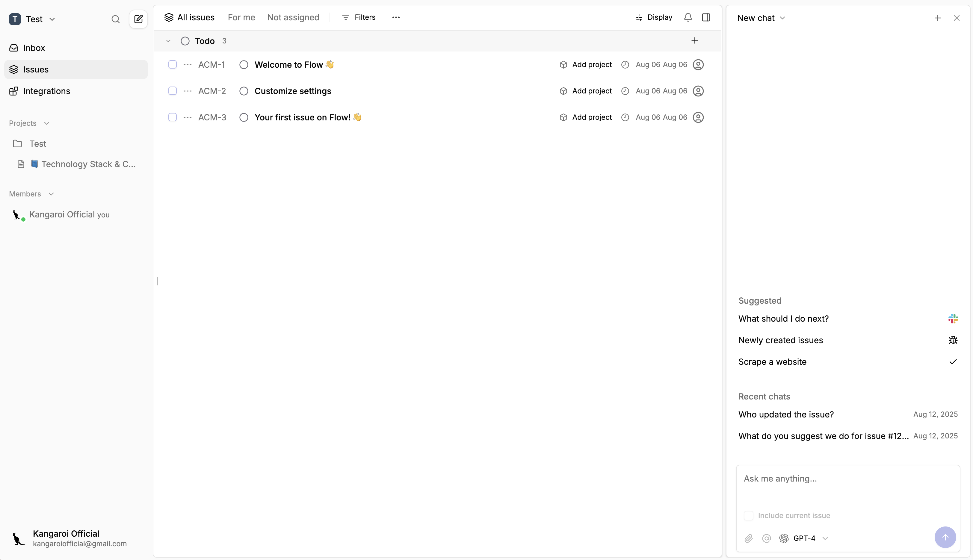Switch to the For me tab

(241, 17)
